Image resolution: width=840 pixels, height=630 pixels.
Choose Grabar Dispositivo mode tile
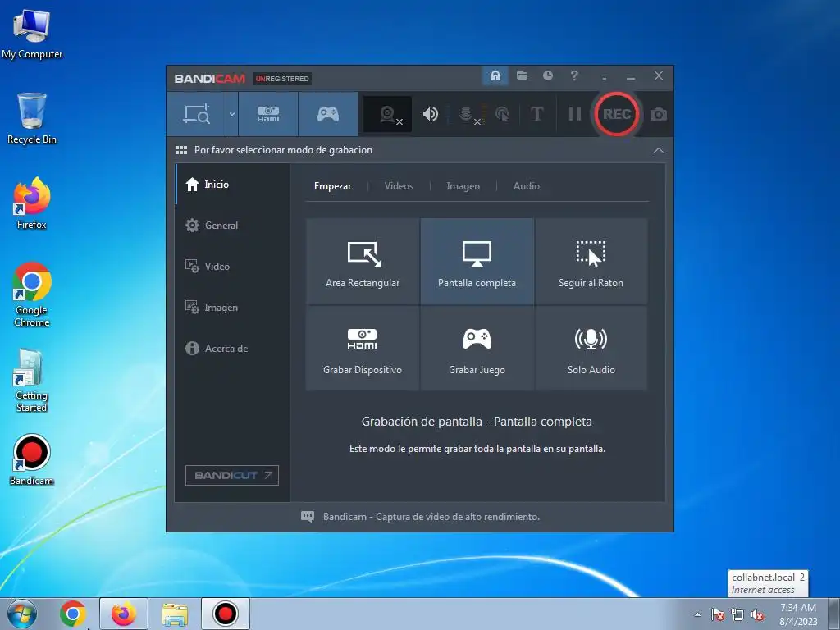363,348
